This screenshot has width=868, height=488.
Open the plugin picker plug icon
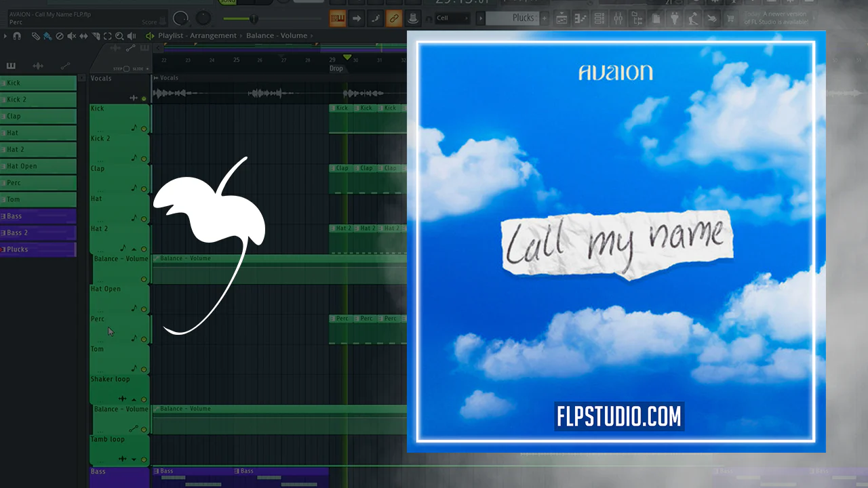coord(674,18)
